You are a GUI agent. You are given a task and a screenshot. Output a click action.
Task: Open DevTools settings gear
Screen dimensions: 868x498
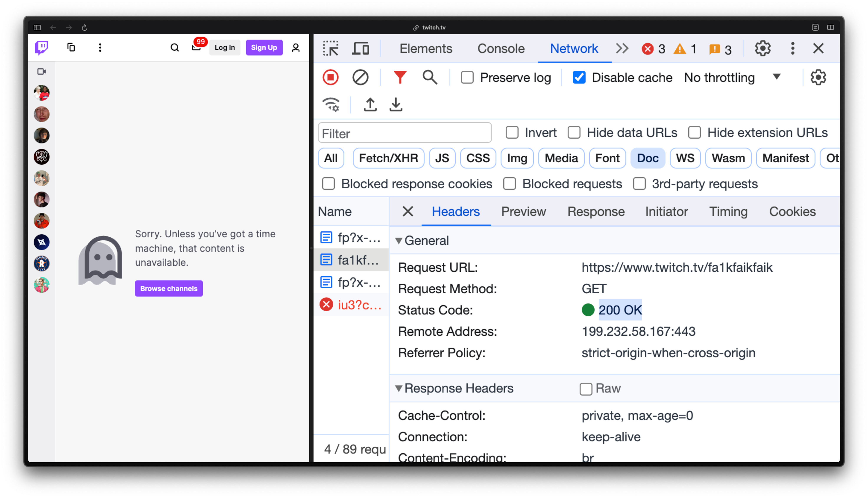pyautogui.click(x=763, y=48)
